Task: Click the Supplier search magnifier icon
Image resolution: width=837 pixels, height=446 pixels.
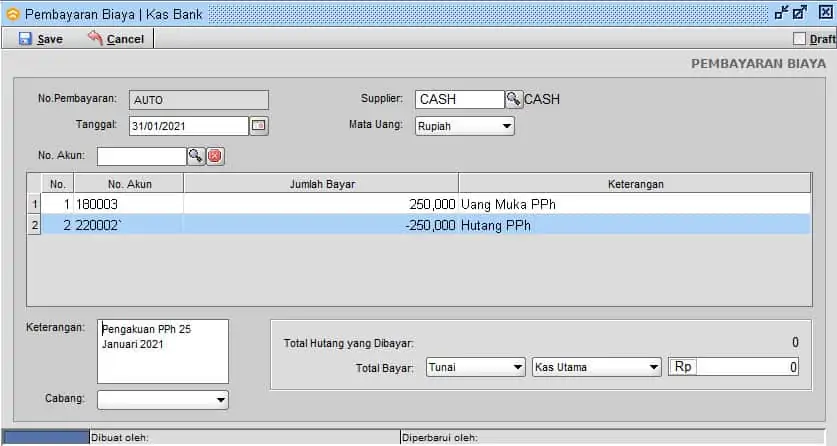Action: pos(514,99)
